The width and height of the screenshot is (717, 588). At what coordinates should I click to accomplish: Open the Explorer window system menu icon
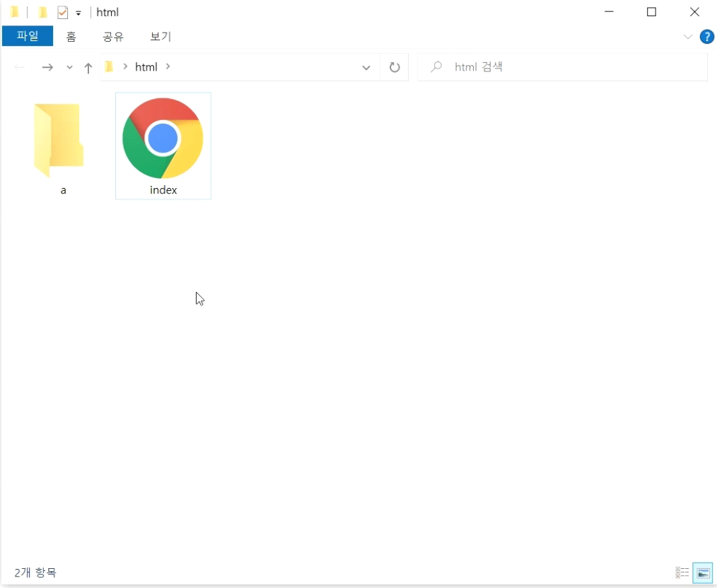(x=15, y=12)
